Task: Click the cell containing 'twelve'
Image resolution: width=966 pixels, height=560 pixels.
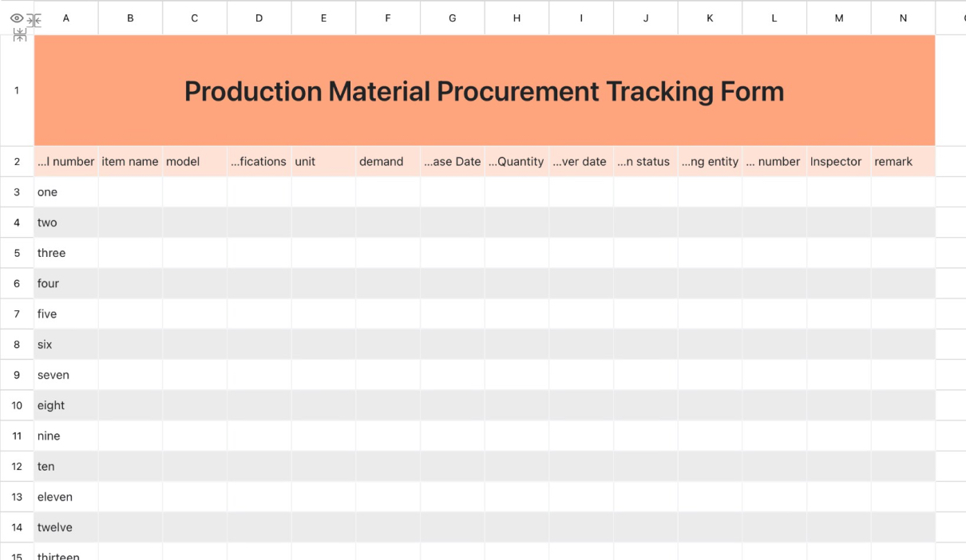Action: 66,527
